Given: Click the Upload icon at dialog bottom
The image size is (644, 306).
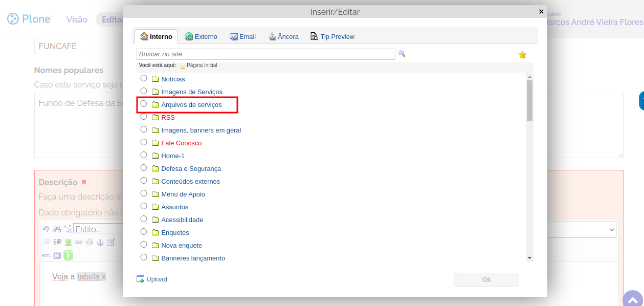Looking at the screenshot, I should 141,279.
